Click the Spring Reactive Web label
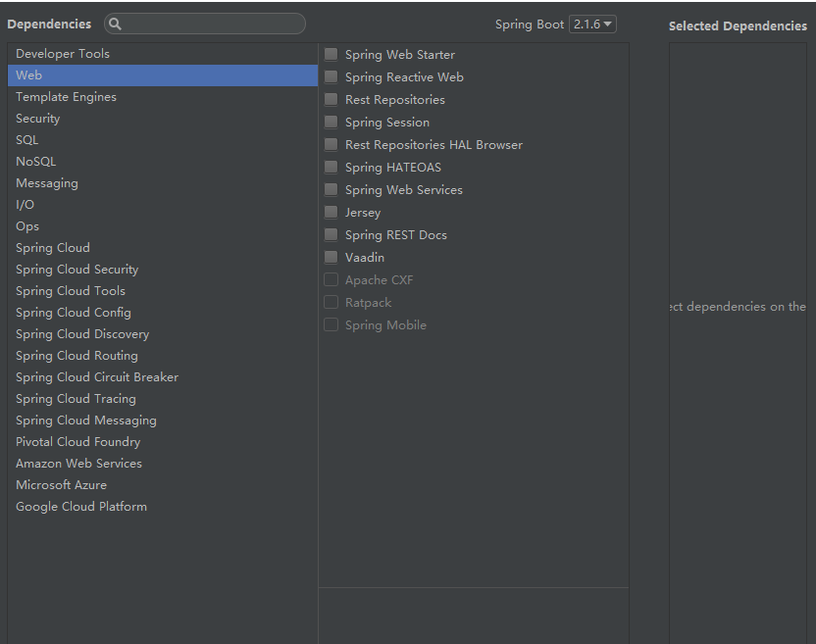 (x=404, y=77)
